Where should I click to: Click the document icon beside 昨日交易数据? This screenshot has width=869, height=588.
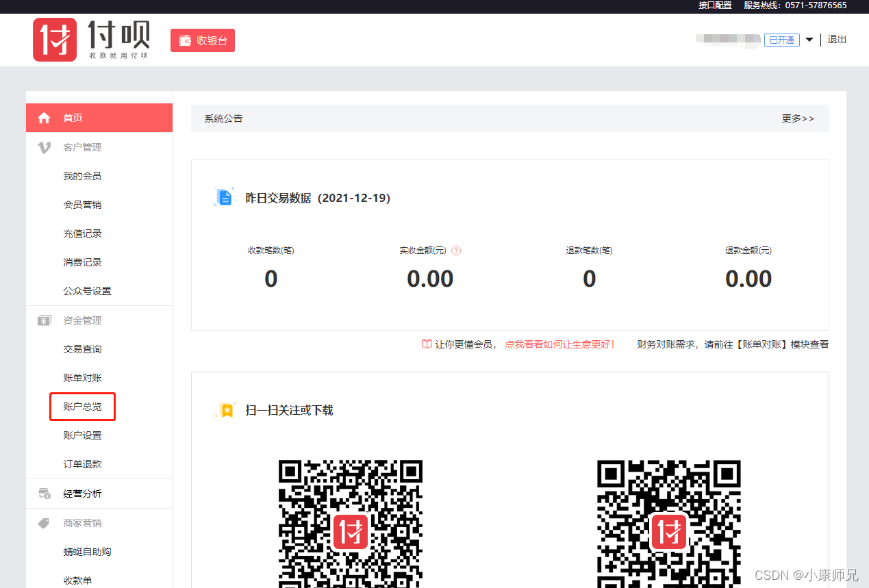[224, 197]
